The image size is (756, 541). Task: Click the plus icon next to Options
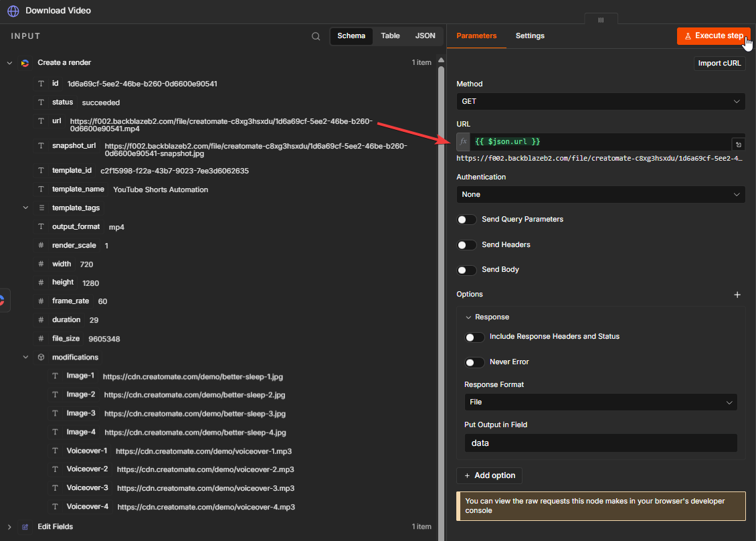[737, 295]
